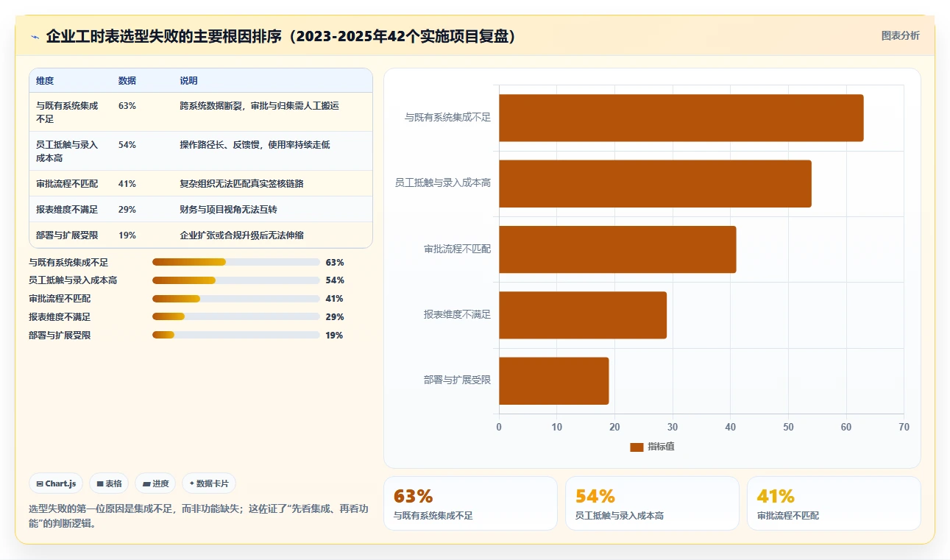Click the 员工抵触与录入成本高 chart bar
This screenshot has width=950, height=560.
click(655, 183)
